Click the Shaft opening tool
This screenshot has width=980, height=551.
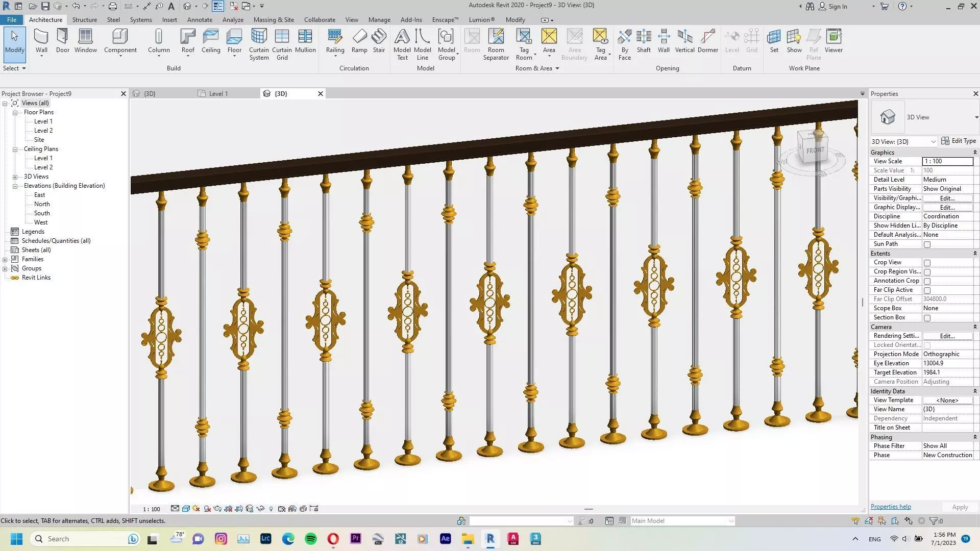tap(644, 41)
